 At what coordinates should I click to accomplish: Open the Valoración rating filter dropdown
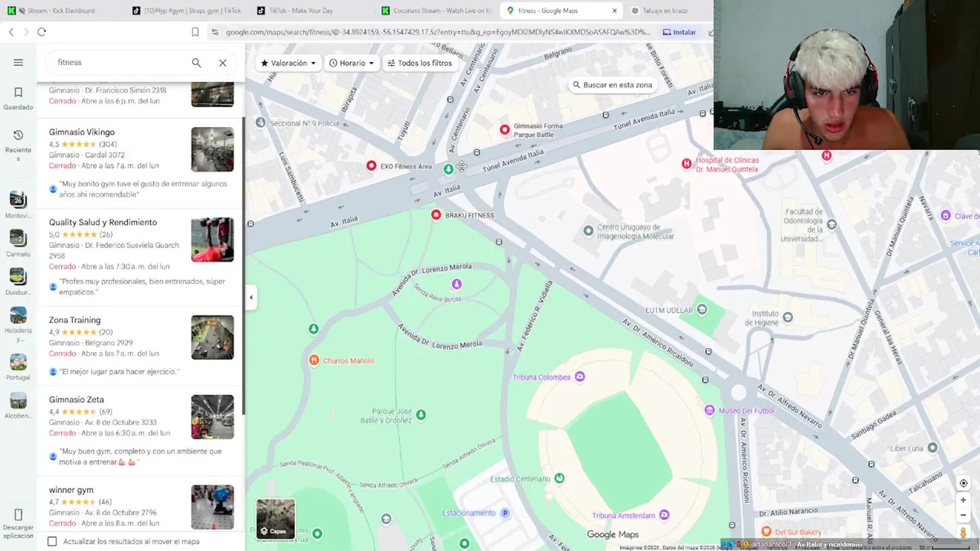pyautogui.click(x=288, y=63)
